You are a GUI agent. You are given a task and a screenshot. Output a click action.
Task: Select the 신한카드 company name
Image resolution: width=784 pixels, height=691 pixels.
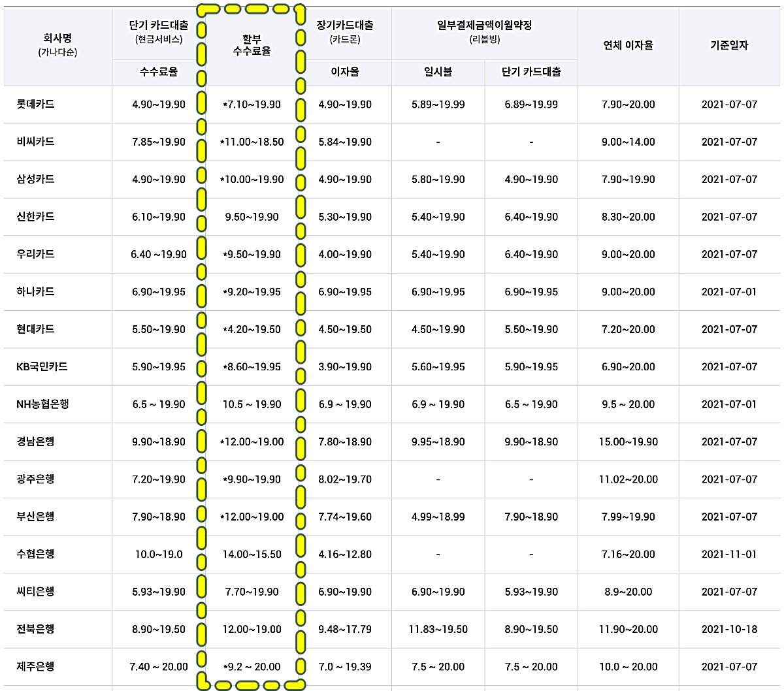[35, 217]
